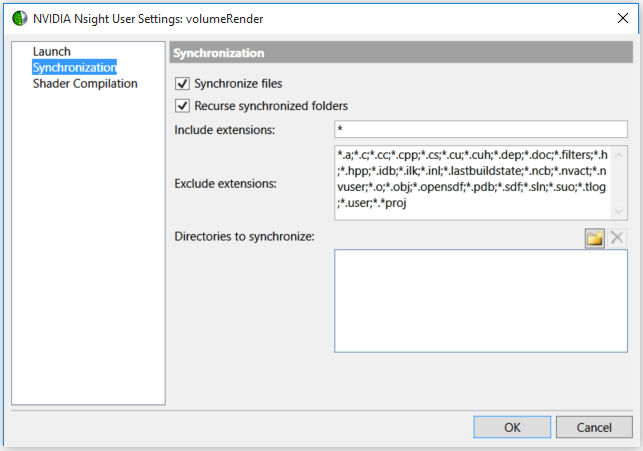Screen dimensions: 643x451
Task: Confirm the settings with OK
Action: point(512,427)
